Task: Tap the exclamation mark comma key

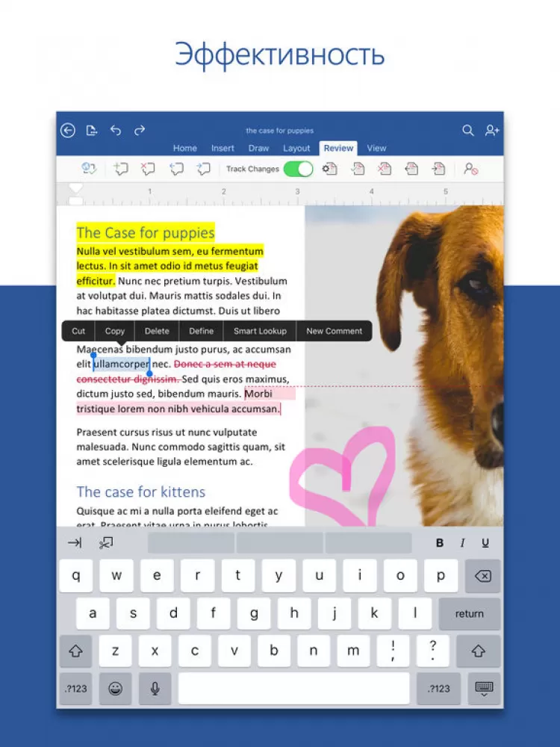Action: pyautogui.click(x=393, y=651)
